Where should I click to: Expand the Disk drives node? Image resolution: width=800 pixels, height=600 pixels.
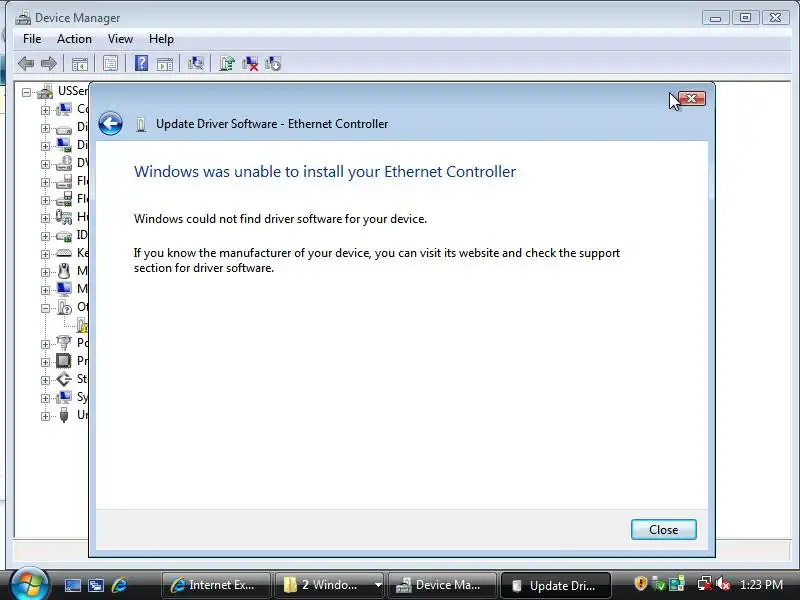coord(45,128)
